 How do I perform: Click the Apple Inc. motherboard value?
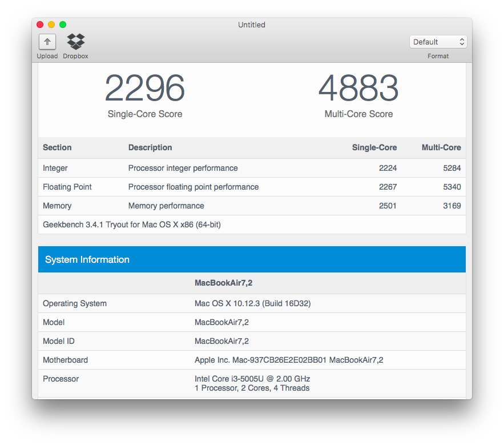click(x=289, y=360)
